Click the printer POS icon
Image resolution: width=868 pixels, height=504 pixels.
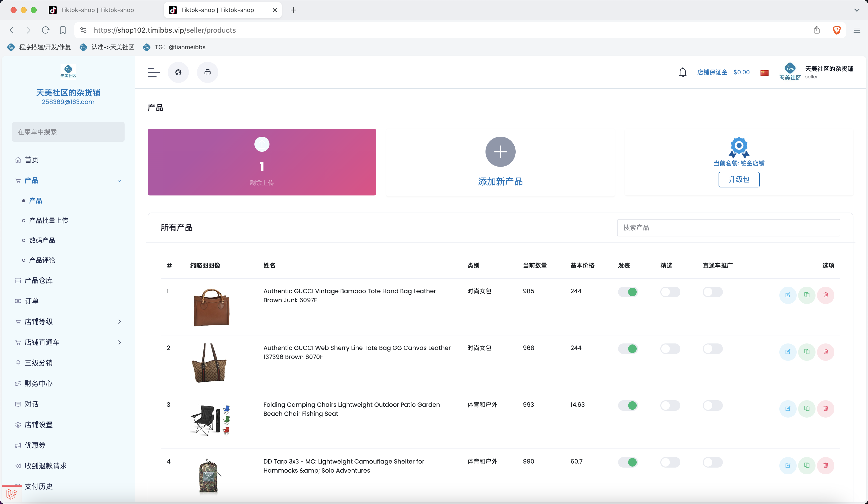[207, 72]
